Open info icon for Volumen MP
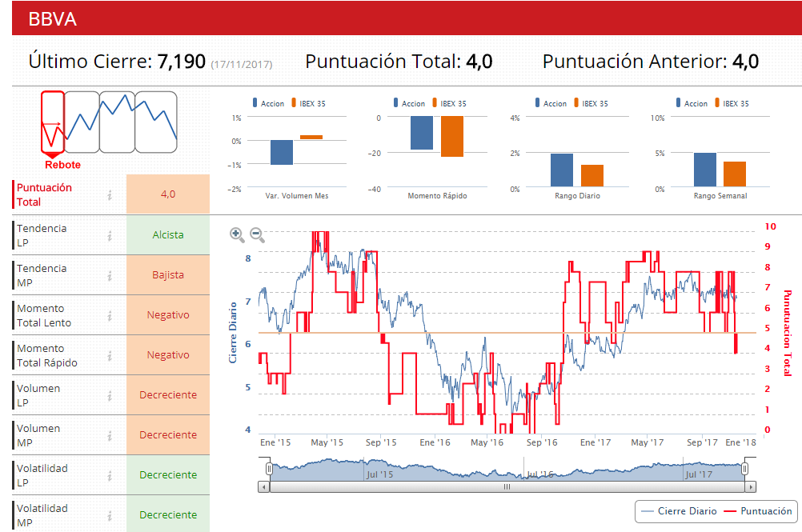Screen dimensions: 802x532 110,436
